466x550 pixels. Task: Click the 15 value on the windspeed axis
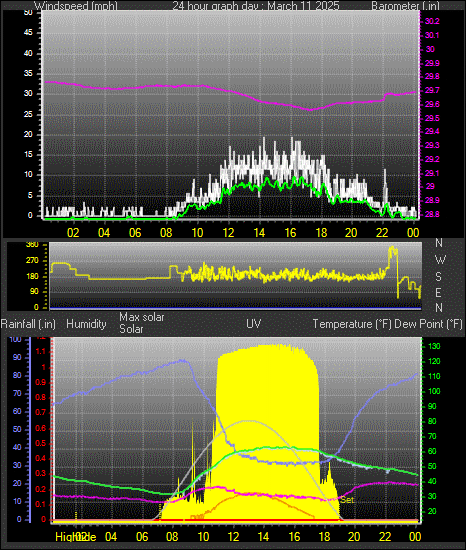(28, 155)
